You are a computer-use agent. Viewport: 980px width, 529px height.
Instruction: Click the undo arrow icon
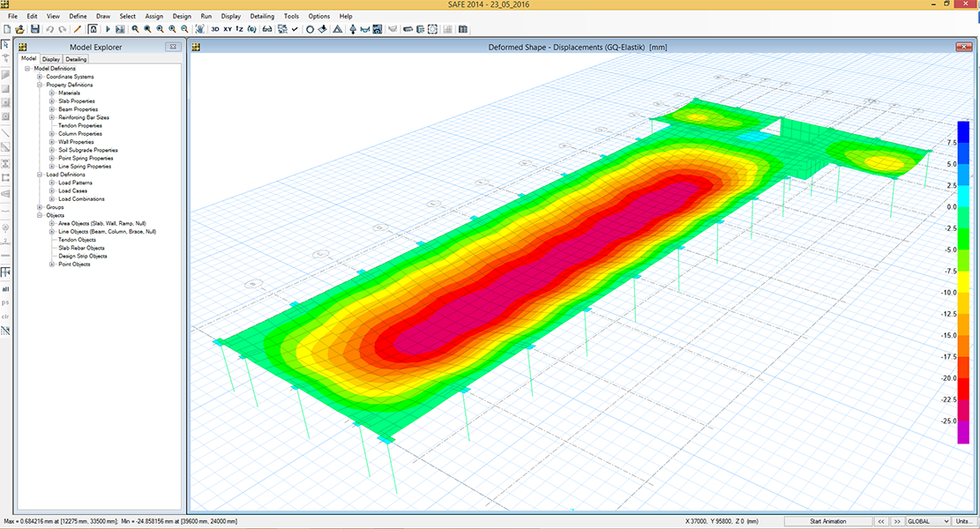pos(50,29)
